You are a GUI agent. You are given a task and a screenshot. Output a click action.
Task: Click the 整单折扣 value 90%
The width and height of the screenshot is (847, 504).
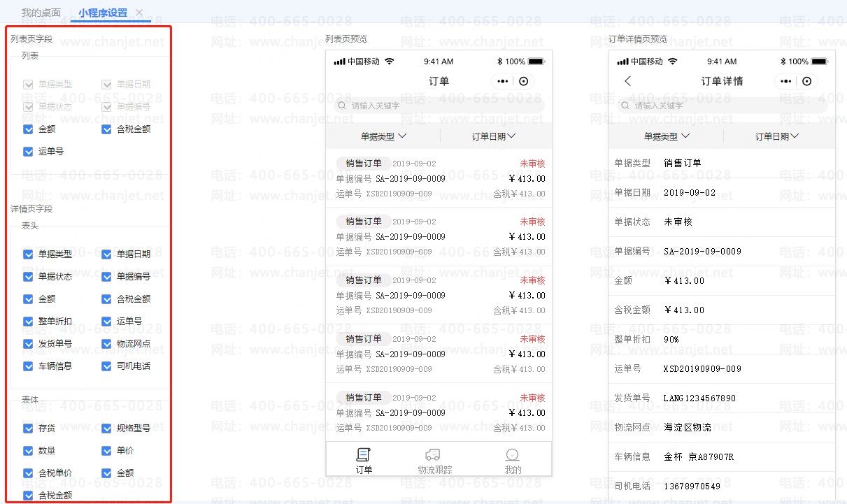click(671, 340)
